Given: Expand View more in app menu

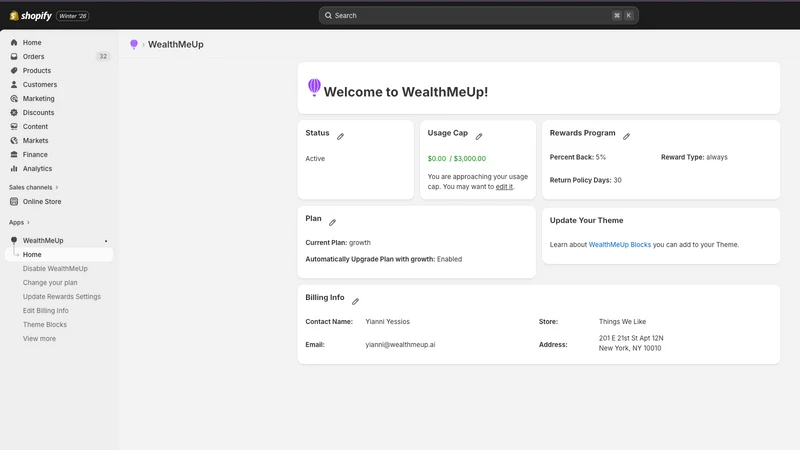Looking at the screenshot, I should pyautogui.click(x=39, y=339).
